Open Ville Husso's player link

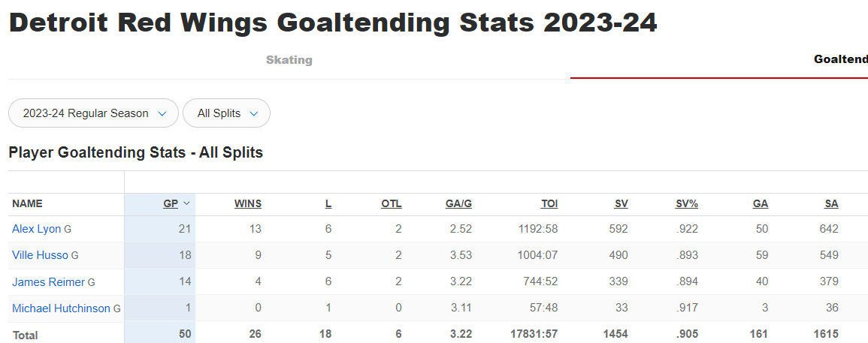pos(40,256)
